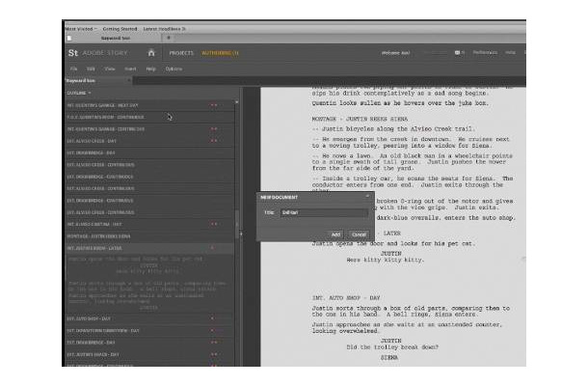The image size is (588, 386).
Task: Select Justin's Shack Day outline scene
Action: tap(150, 354)
